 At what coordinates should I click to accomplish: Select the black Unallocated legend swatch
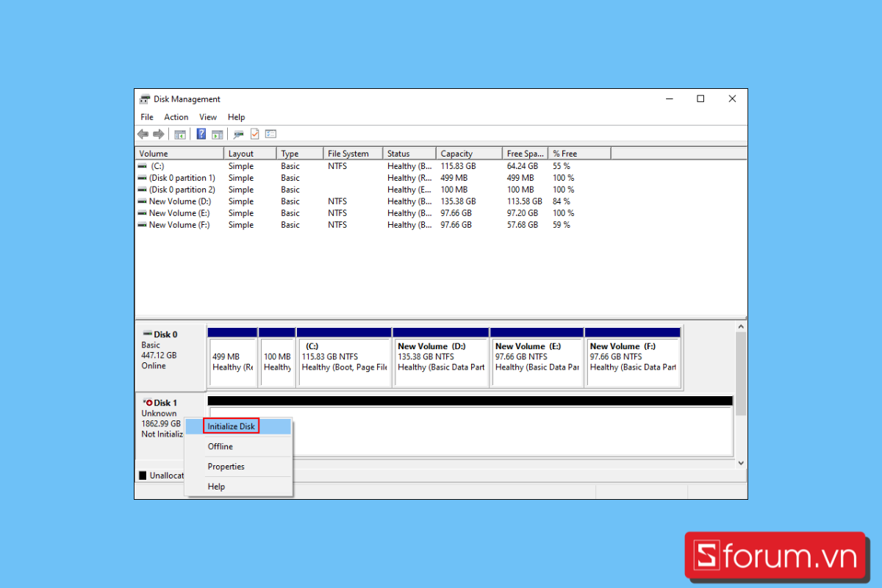[143, 476]
